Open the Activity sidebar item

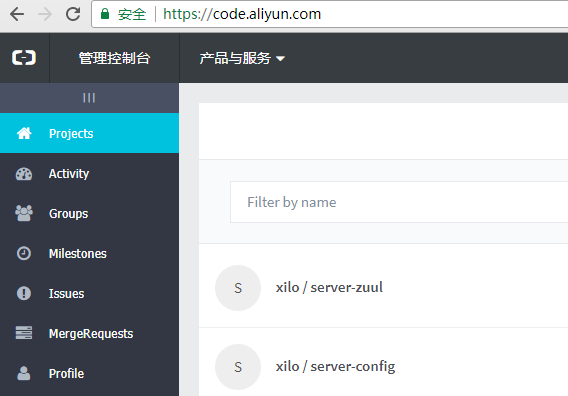tap(89, 174)
